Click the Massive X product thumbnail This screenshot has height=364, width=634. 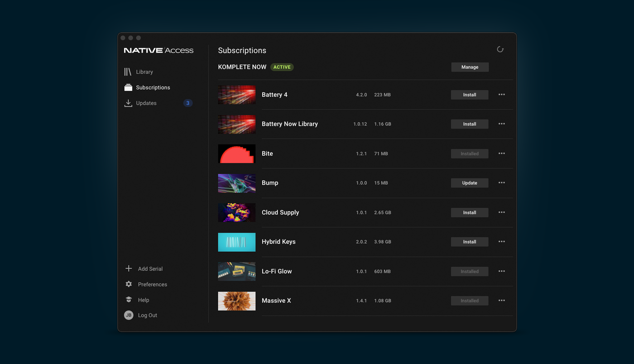(x=237, y=301)
